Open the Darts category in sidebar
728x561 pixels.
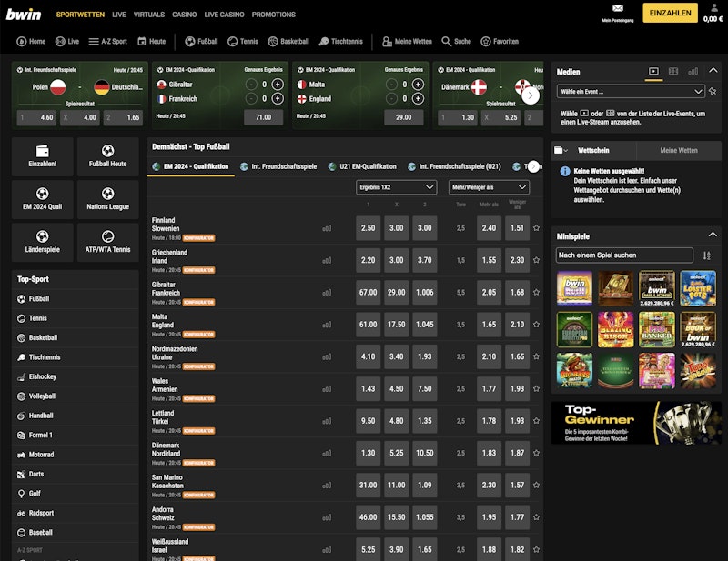[38, 474]
